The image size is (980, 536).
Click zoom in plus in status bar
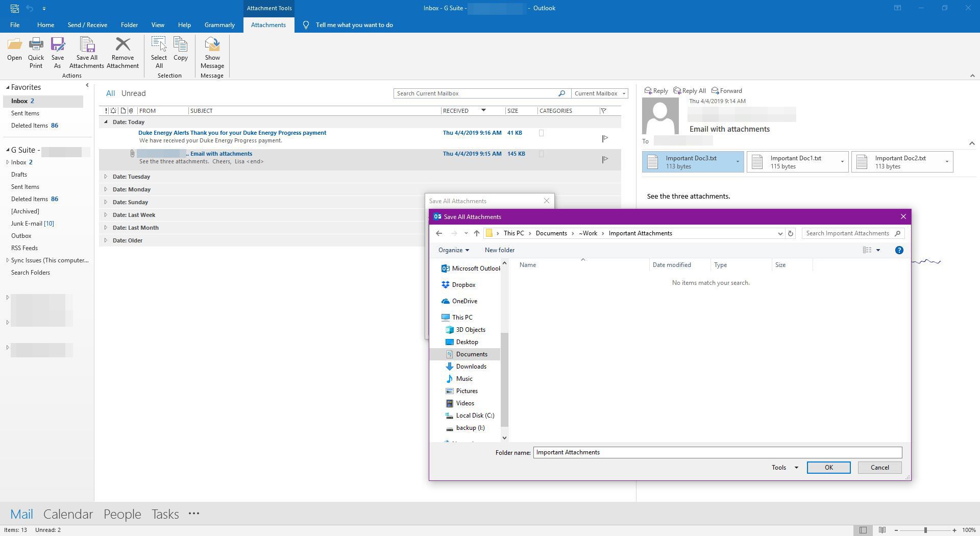(x=954, y=530)
